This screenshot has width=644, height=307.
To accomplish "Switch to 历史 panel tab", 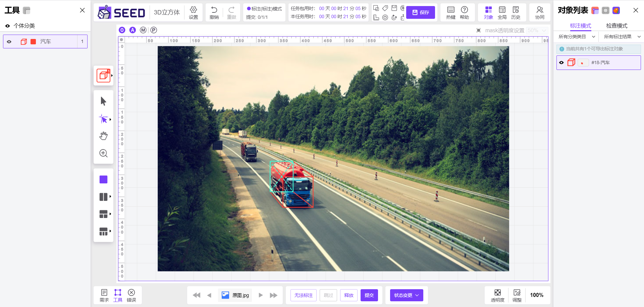I will tap(516, 12).
